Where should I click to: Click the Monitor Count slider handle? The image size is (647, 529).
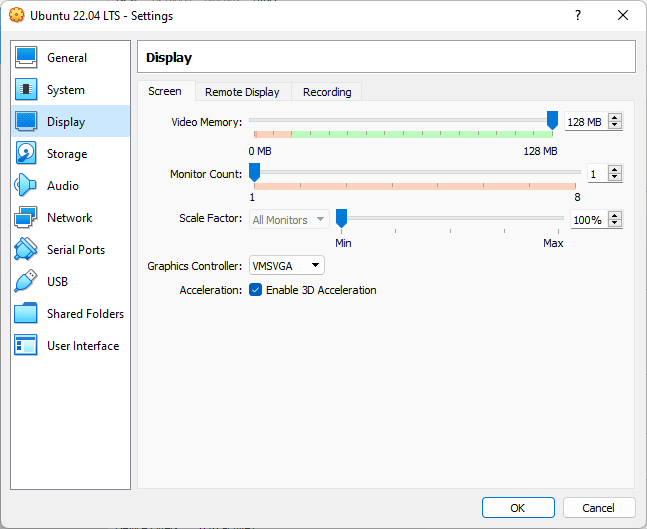(255, 172)
